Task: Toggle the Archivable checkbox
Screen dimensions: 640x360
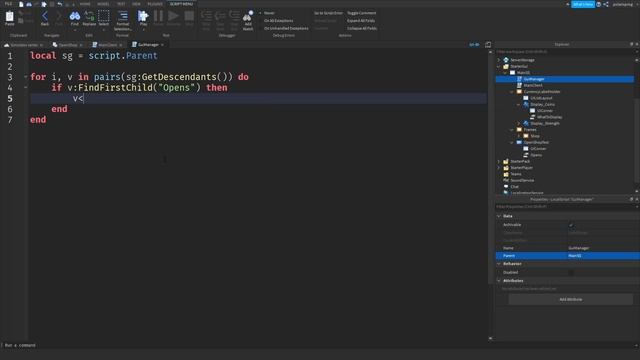Action: [571, 225]
